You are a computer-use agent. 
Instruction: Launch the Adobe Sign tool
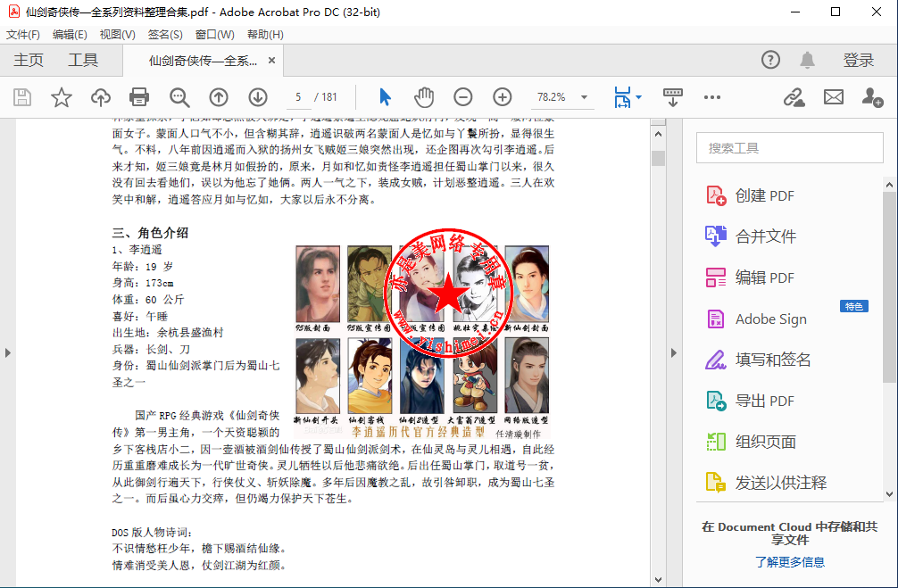(756, 319)
